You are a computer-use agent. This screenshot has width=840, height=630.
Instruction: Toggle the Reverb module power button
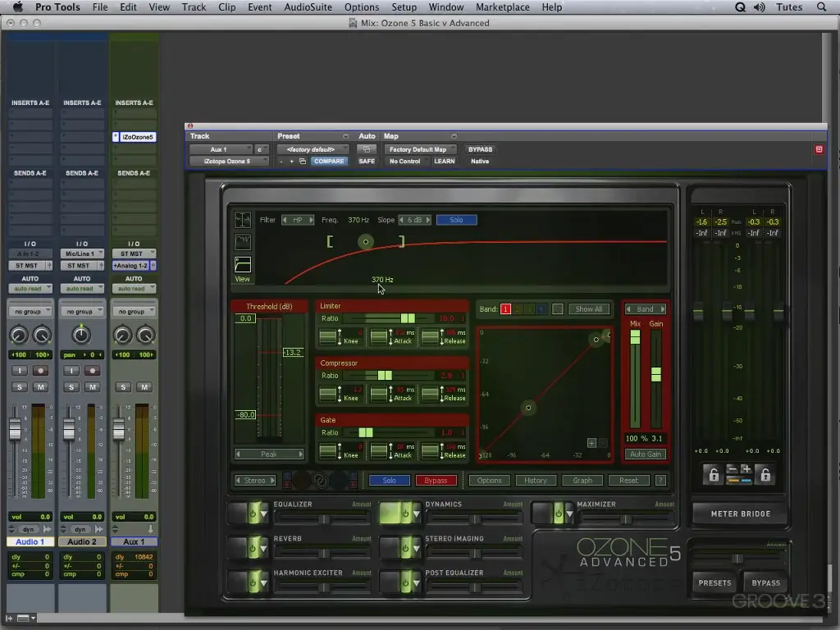[253, 548]
